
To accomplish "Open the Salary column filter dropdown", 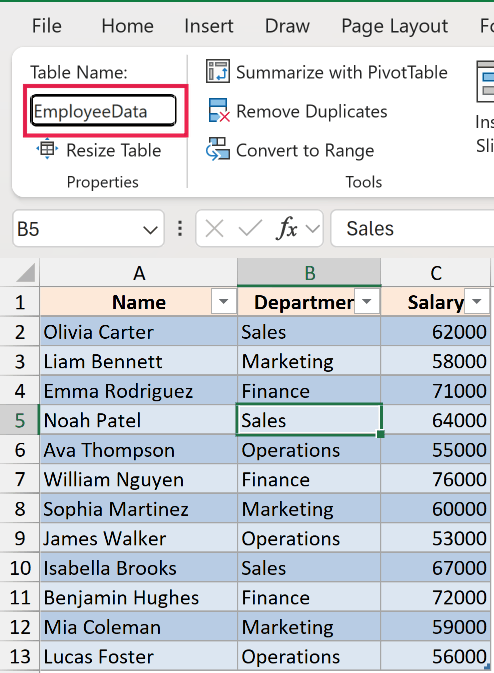I will pyautogui.click(x=477, y=302).
